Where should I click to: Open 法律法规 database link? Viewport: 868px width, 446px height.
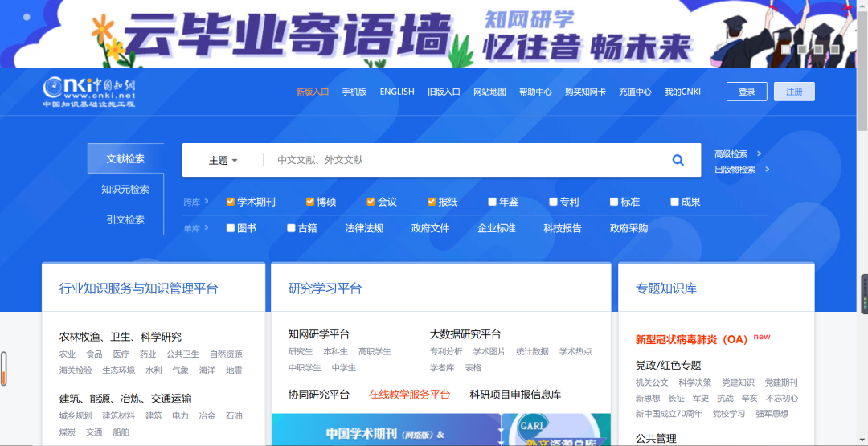point(364,228)
